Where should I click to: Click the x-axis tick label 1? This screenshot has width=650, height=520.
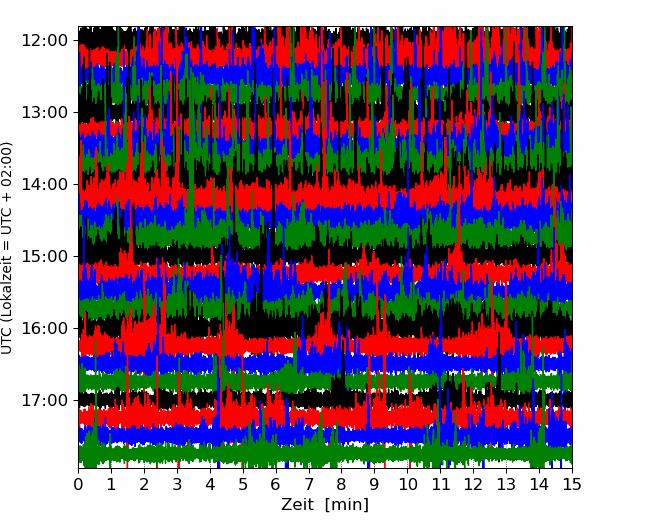[x=111, y=484]
